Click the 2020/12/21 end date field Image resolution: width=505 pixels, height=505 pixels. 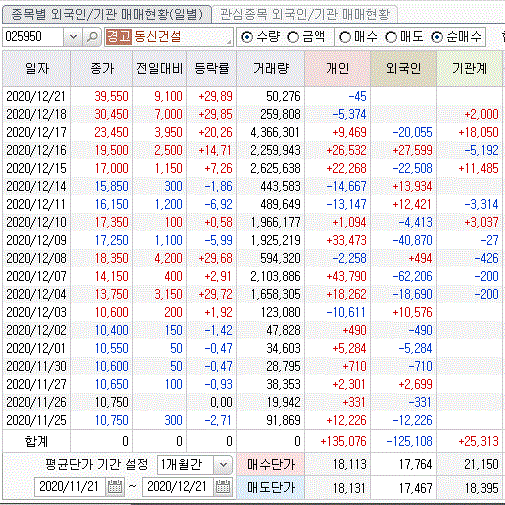tap(177, 487)
